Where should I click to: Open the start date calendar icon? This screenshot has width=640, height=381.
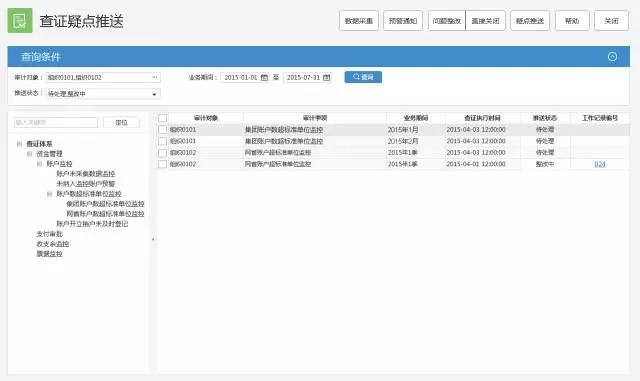[x=264, y=77]
